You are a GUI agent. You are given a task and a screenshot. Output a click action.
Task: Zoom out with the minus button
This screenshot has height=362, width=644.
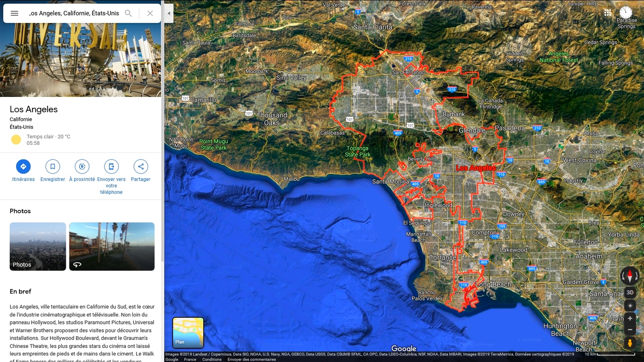(x=630, y=330)
